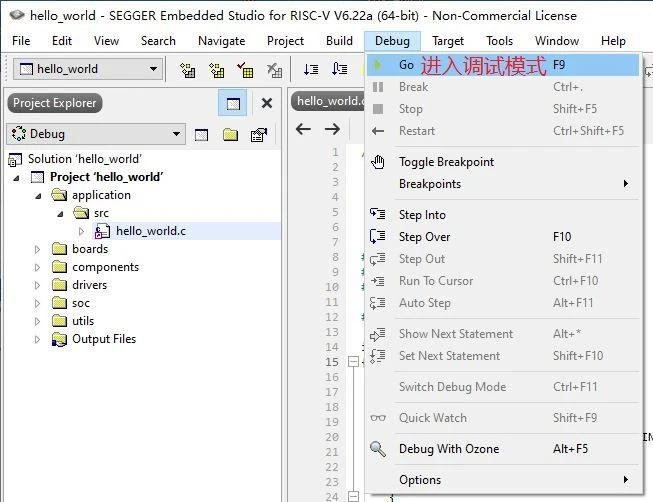The height and width of the screenshot is (502, 653).
Task: Open the Edit menu
Action: (62, 41)
